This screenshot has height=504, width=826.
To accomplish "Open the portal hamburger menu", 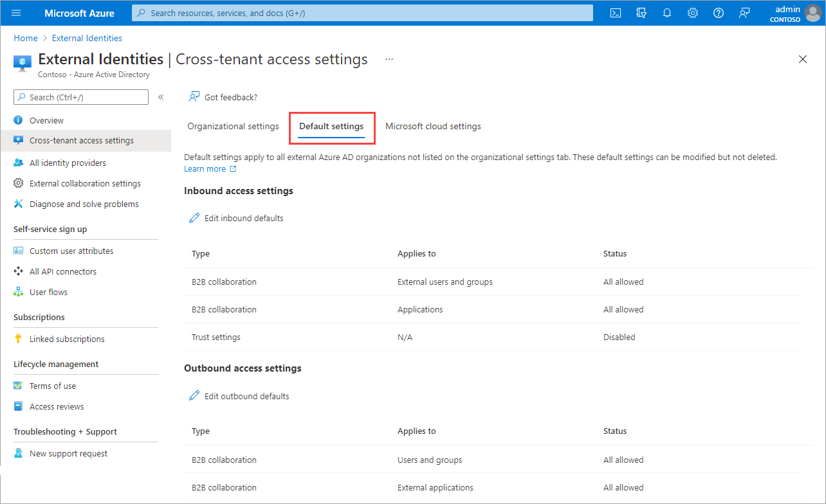I will coord(17,13).
